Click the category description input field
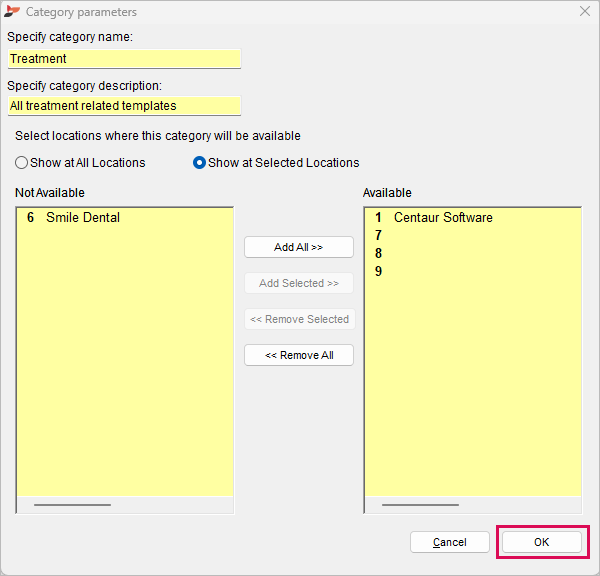 pyautogui.click(x=124, y=106)
